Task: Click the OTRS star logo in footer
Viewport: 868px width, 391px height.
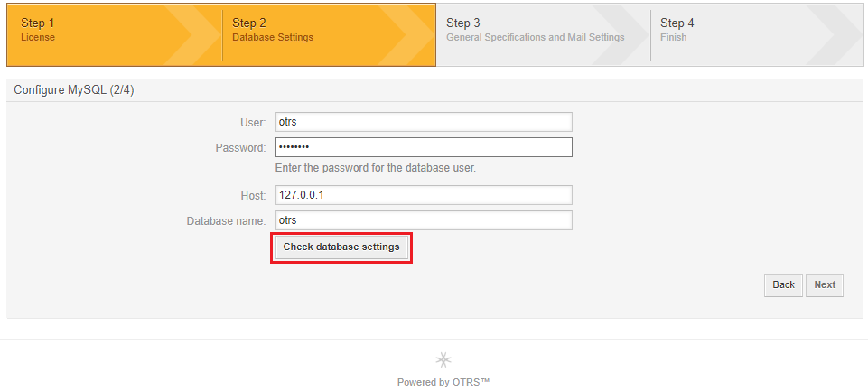Action: click(x=443, y=360)
